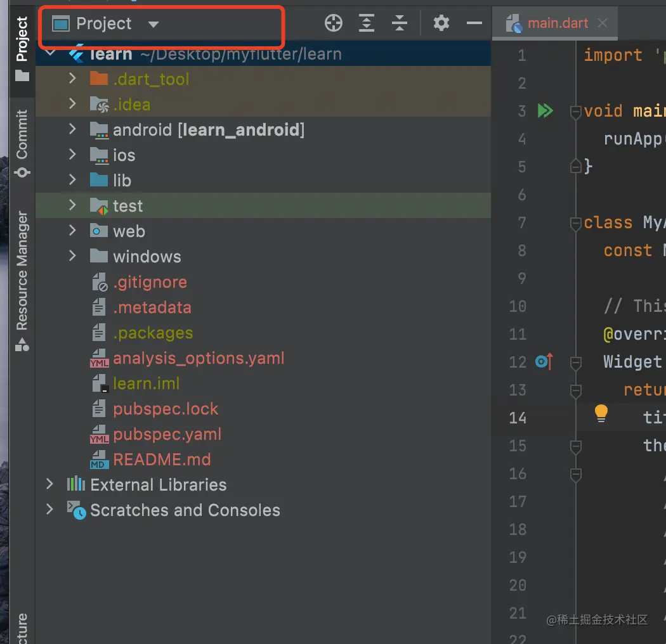Click the Expand All toolbar icon
Viewport: 666px width, 644px height.
367,23
